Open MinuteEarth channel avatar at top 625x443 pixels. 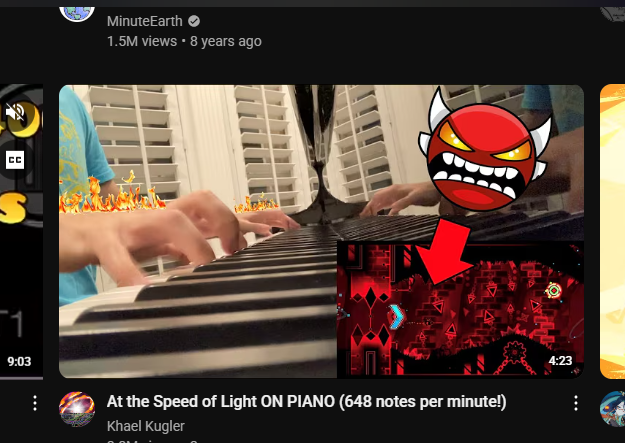pos(77,14)
